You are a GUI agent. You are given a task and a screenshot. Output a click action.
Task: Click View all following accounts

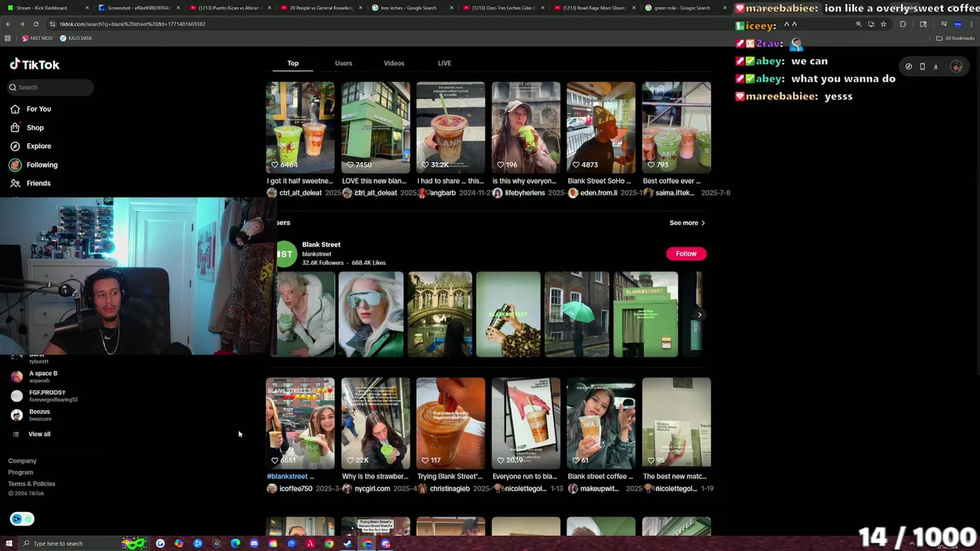(39, 434)
